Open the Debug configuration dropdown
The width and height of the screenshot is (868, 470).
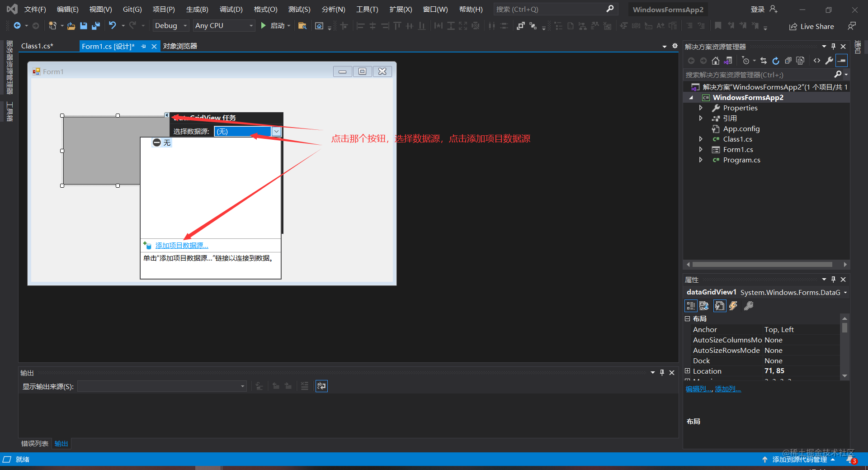pyautogui.click(x=170, y=26)
